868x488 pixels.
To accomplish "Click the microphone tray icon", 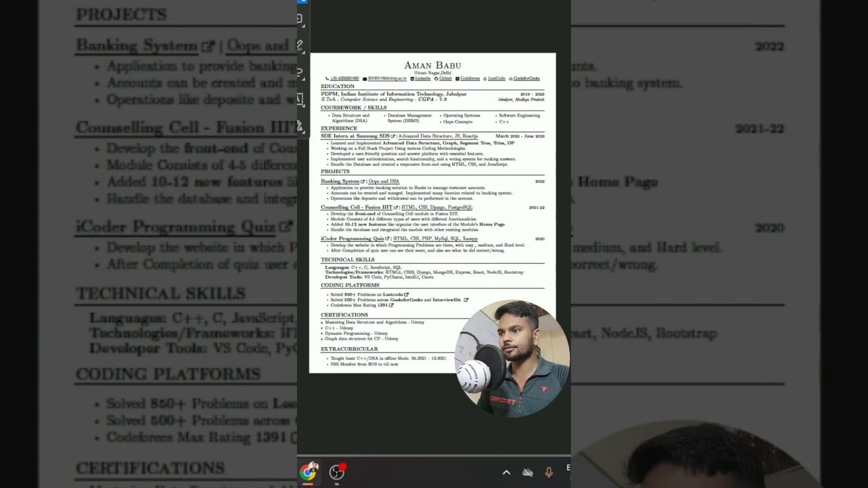I will [549, 472].
